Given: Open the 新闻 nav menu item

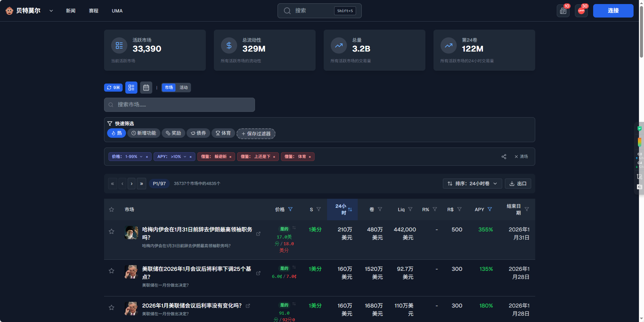Looking at the screenshot, I should tap(71, 11).
